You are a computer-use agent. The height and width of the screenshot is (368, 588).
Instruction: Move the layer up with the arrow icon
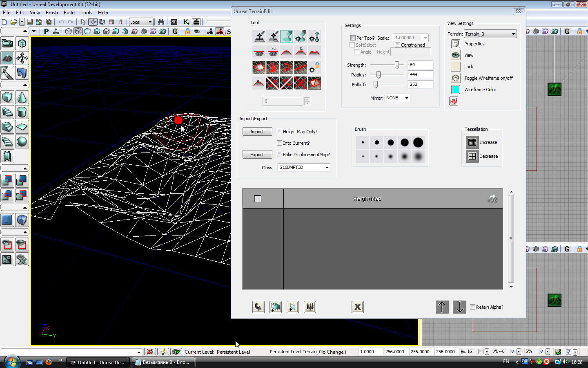[442, 307]
